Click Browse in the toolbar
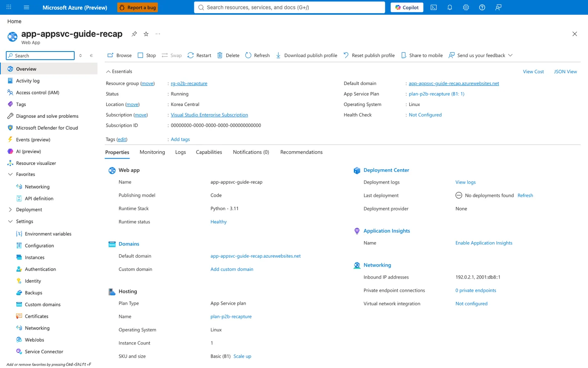Screen dimensions: 588x368 [119, 55]
